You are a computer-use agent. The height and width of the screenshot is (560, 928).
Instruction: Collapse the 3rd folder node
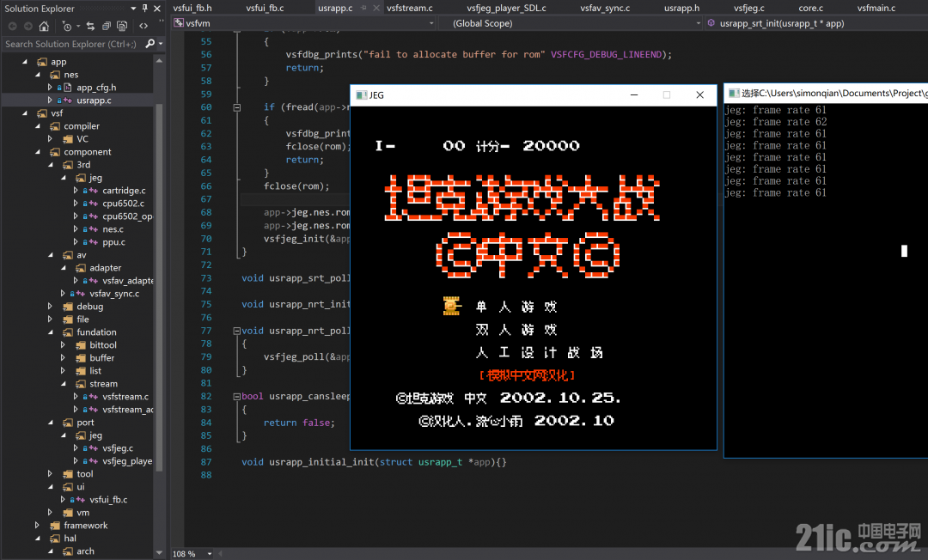[x=51, y=165]
